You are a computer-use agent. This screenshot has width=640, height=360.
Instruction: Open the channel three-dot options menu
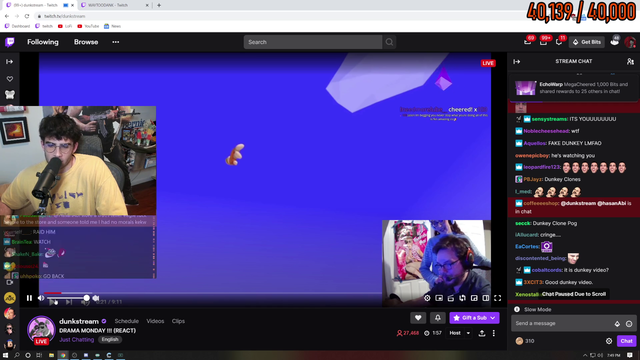[494, 333]
